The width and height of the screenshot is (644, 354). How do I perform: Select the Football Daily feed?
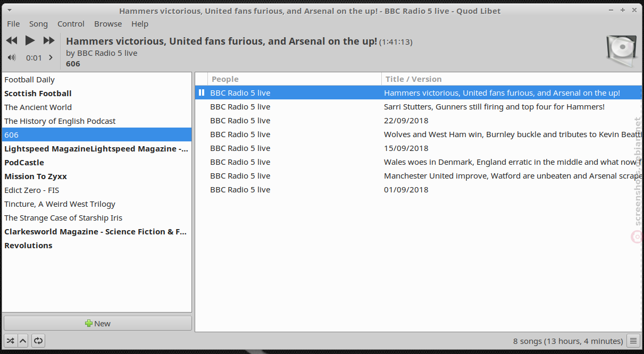click(97, 80)
